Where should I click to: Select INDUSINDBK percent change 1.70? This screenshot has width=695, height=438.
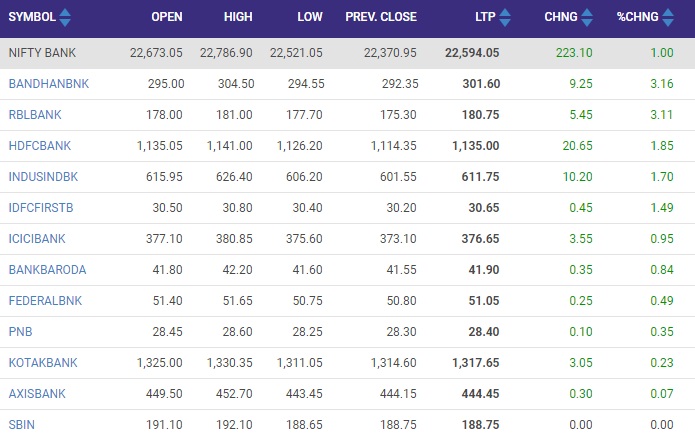[662, 177]
